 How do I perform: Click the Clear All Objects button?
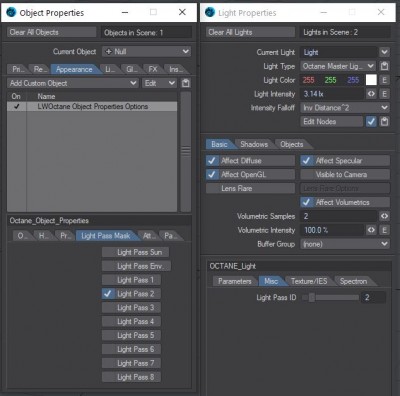(52, 32)
